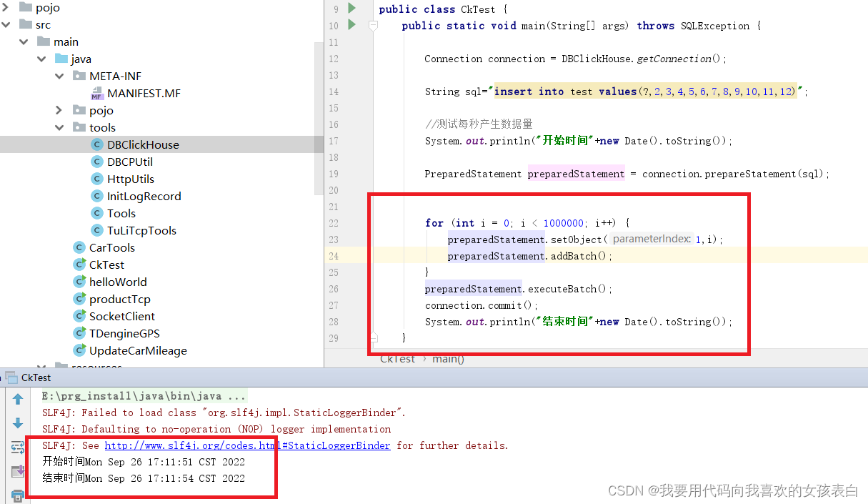Open SocketClient from the tools package
Image resolution: width=868 pixels, height=504 pixels.
click(124, 316)
